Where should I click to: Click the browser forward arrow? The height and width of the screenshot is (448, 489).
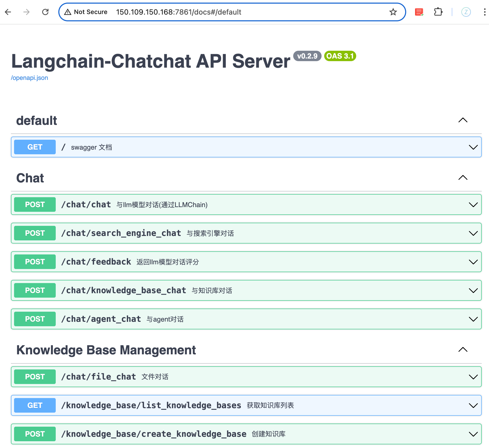tap(27, 12)
